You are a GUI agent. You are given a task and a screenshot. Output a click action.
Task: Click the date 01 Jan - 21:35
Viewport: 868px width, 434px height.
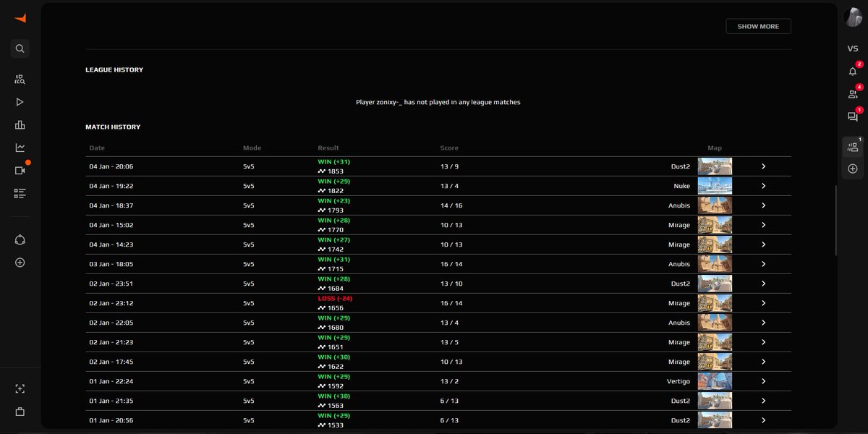[x=111, y=401]
